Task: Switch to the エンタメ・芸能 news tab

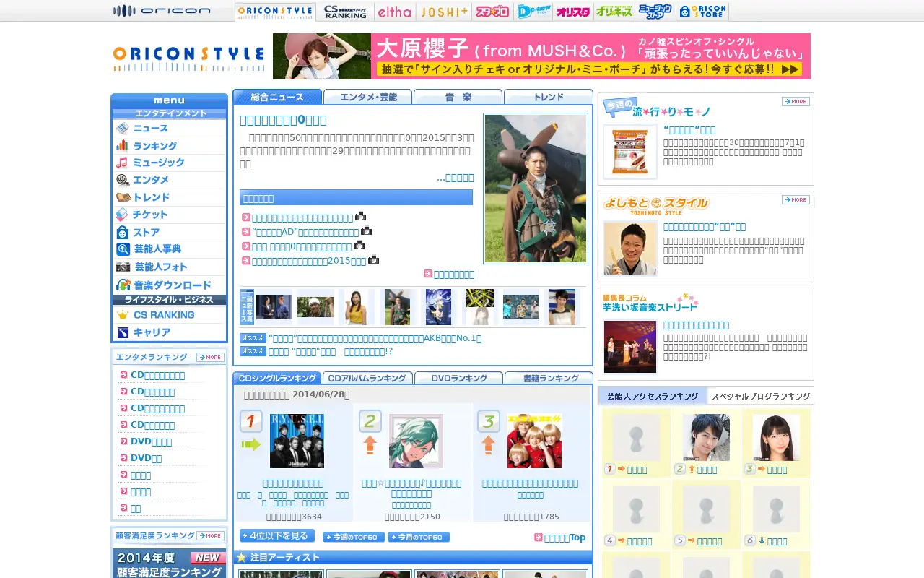Action: (x=368, y=97)
